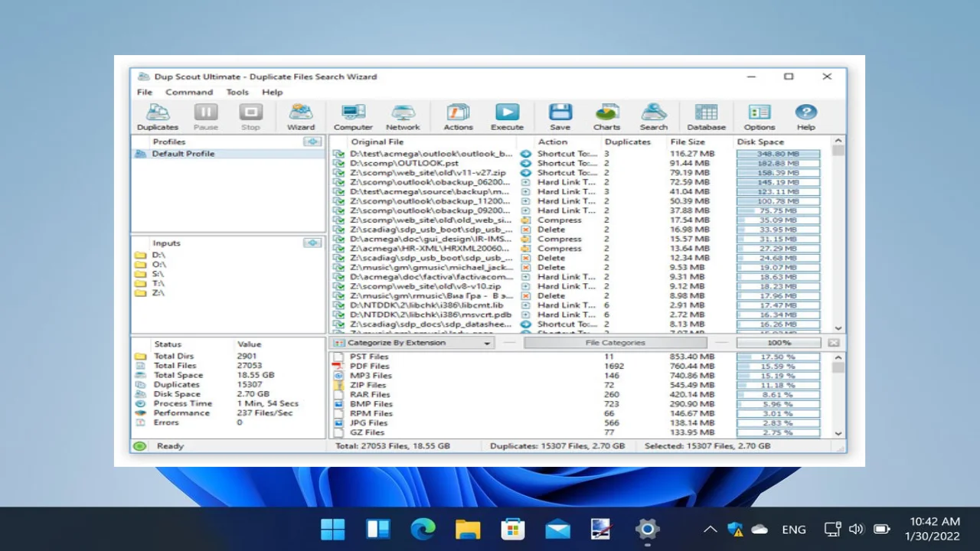
Task: Toggle the checkbox for D:\scomp\OUTLOOK.pst row
Action: click(338, 163)
